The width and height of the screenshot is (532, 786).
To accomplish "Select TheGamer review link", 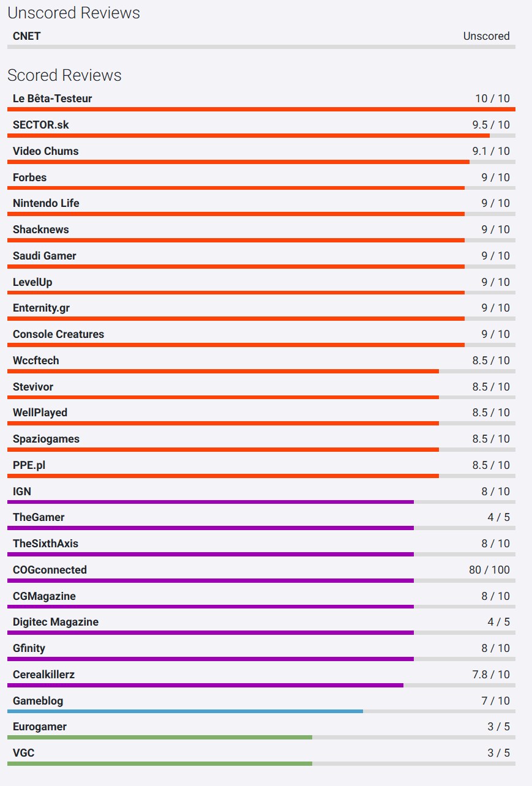I will click(39, 517).
